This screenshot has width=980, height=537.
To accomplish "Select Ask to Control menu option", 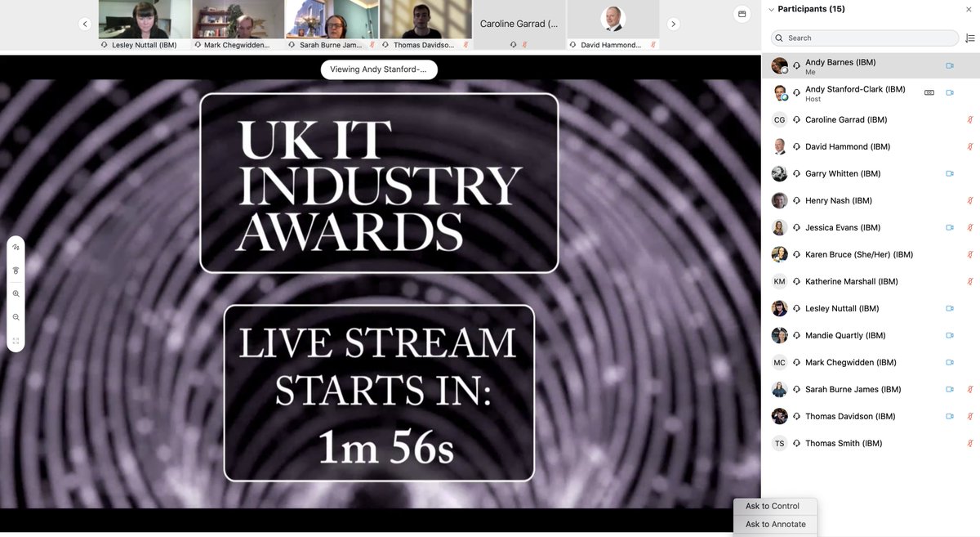I will pyautogui.click(x=773, y=506).
